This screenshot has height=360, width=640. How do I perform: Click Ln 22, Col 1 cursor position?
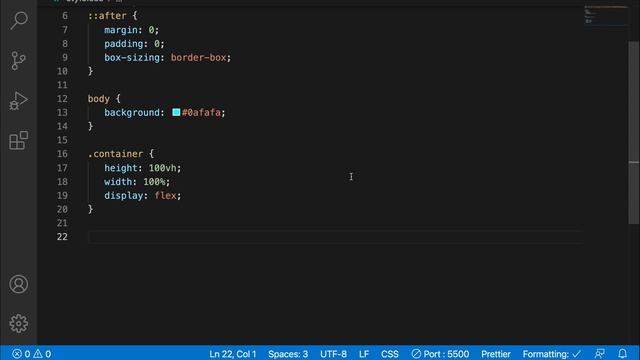coord(233,354)
